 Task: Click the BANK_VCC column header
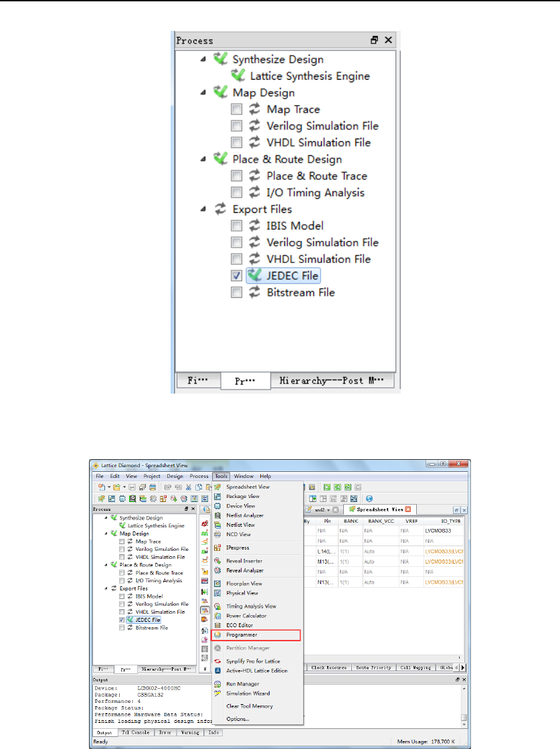[381, 521]
